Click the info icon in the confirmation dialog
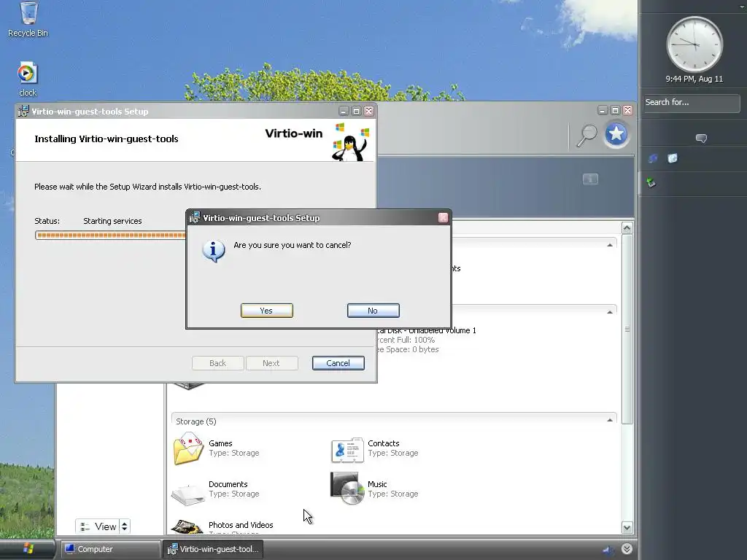 (x=214, y=251)
